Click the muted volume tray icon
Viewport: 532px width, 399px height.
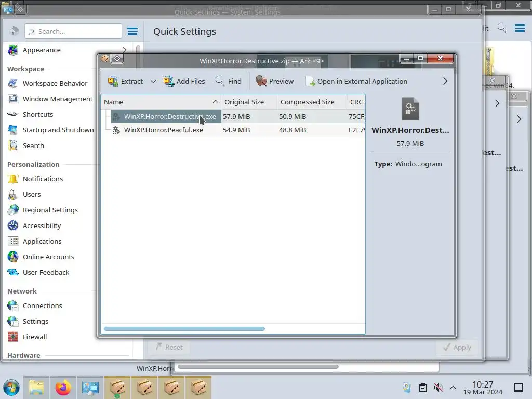pos(438,388)
